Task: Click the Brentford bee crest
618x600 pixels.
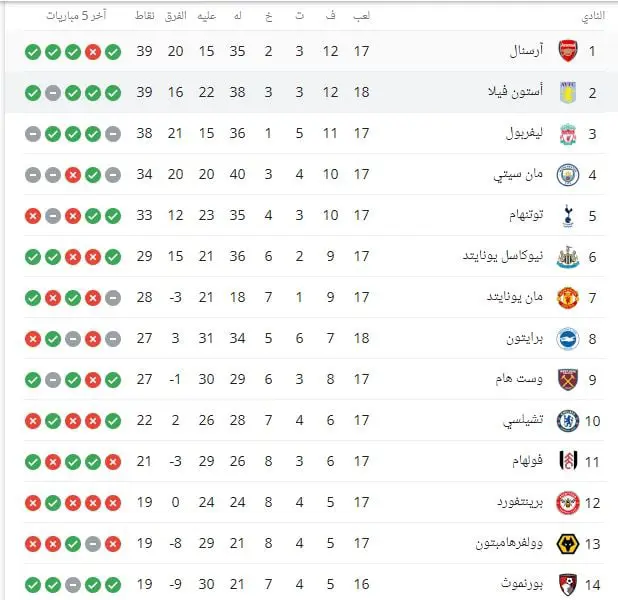Action: click(x=568, y=503)
